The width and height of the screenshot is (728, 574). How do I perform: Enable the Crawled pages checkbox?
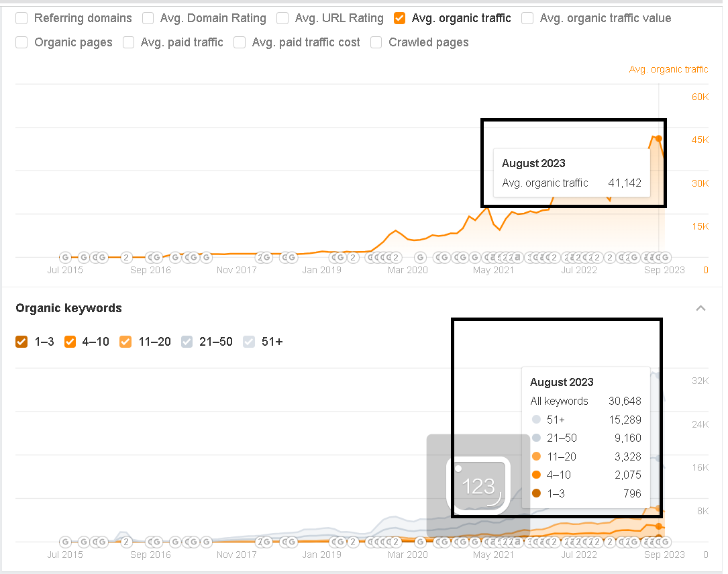(x=376, y=42)
